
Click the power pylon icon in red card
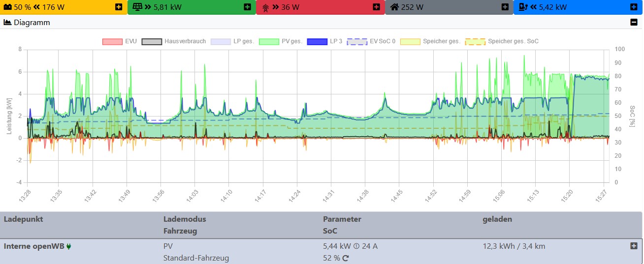tap(265, 7)
